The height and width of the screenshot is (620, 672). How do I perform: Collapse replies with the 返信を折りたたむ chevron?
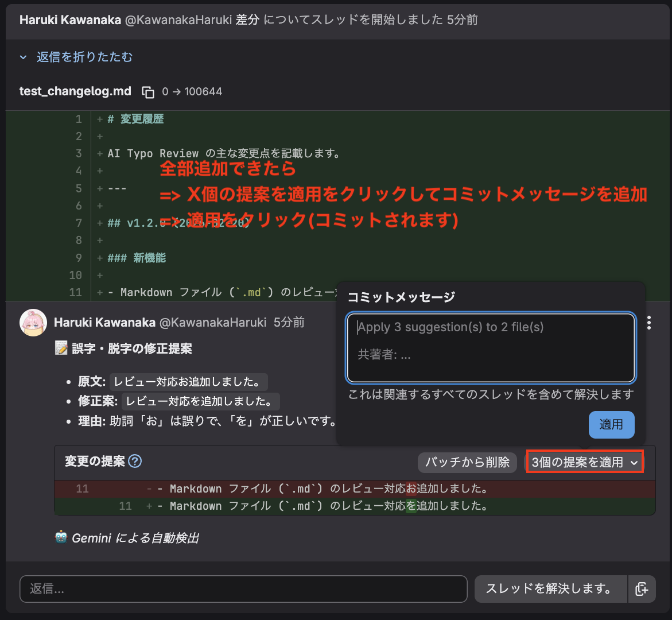24,57
